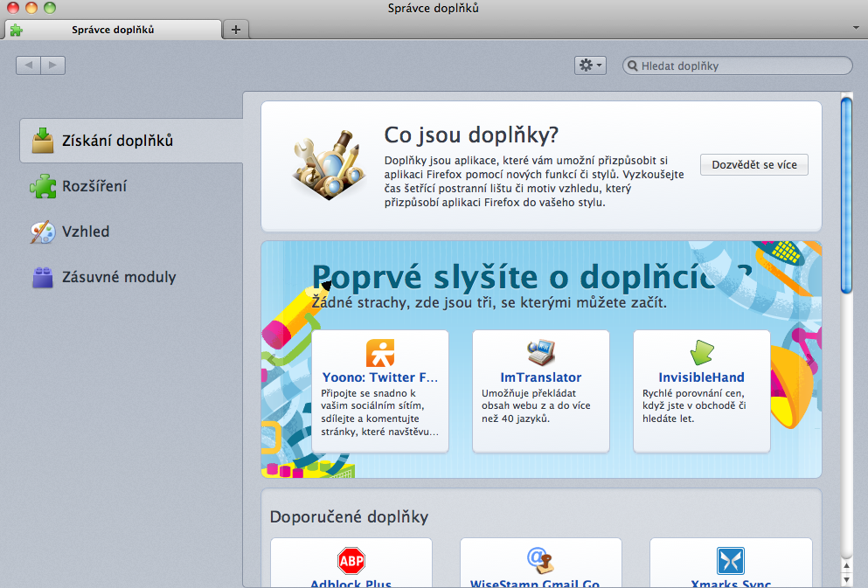Viewport: 868px width, 588px height.
Task: Click the WiseStamp Gmail icon
Action: coord(540,559)
